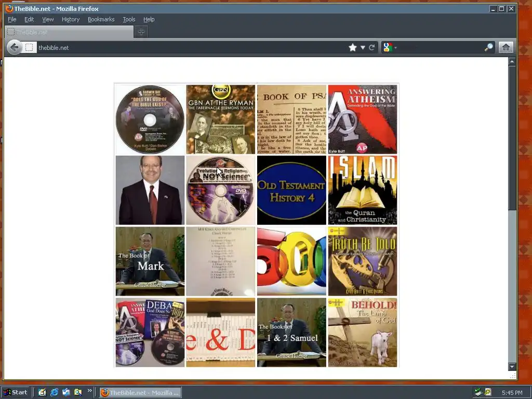Click the search magnifier icon
The height and width of the screenshot is (399, 532).
[x=488, y=47]
